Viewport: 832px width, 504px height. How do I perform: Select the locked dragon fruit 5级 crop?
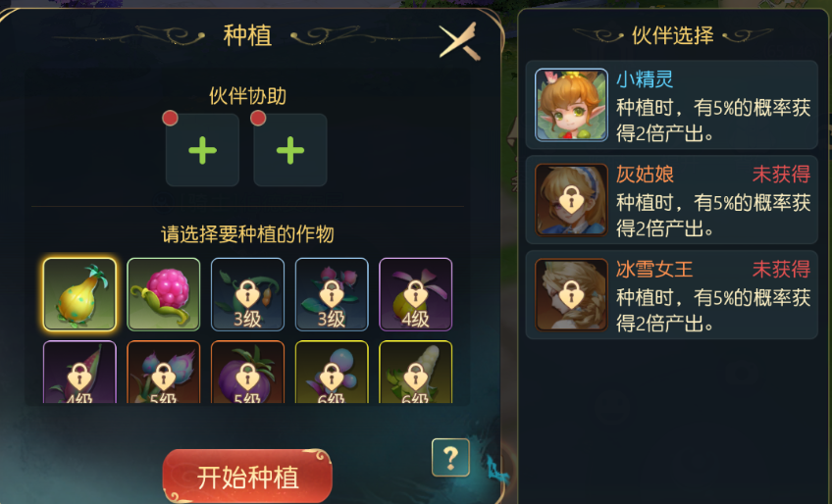point(164,372)
